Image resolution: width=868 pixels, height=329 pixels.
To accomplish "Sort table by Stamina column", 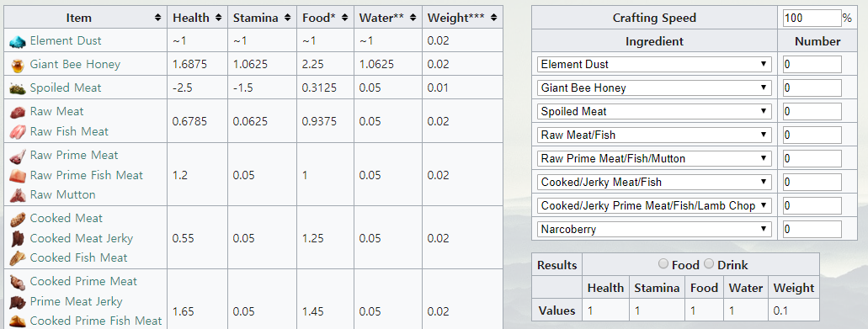I will click(262, 18).
